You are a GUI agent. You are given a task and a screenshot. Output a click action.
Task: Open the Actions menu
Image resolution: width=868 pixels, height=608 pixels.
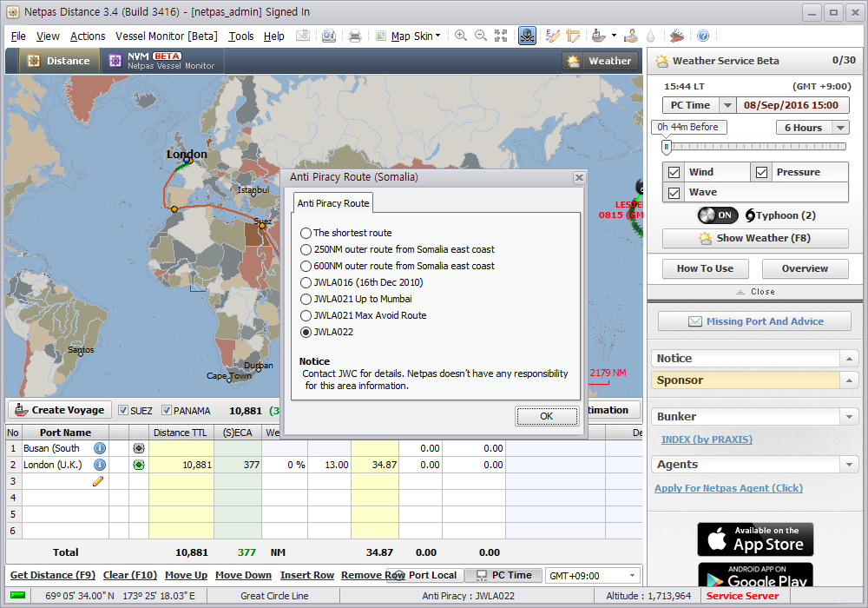pos(88,36)
